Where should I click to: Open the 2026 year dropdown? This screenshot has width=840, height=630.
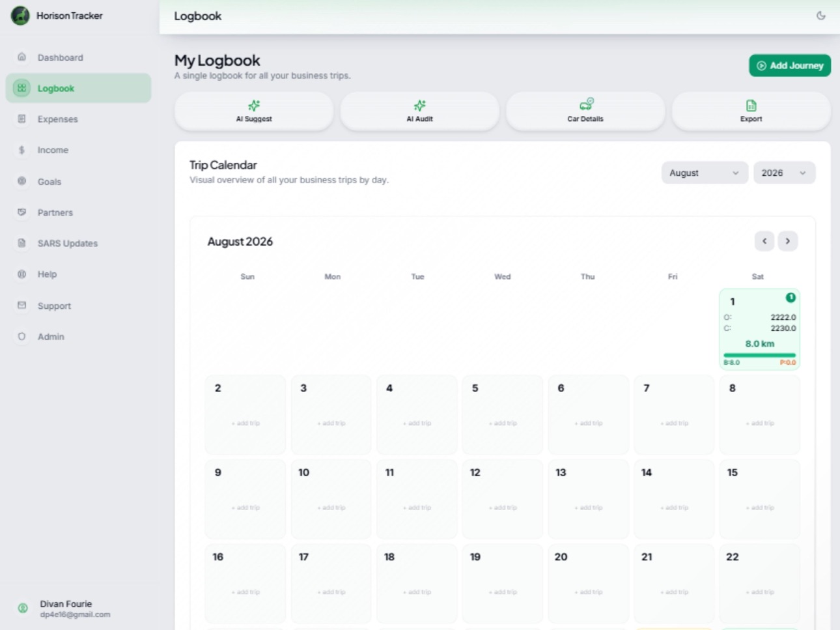(784, 173)
